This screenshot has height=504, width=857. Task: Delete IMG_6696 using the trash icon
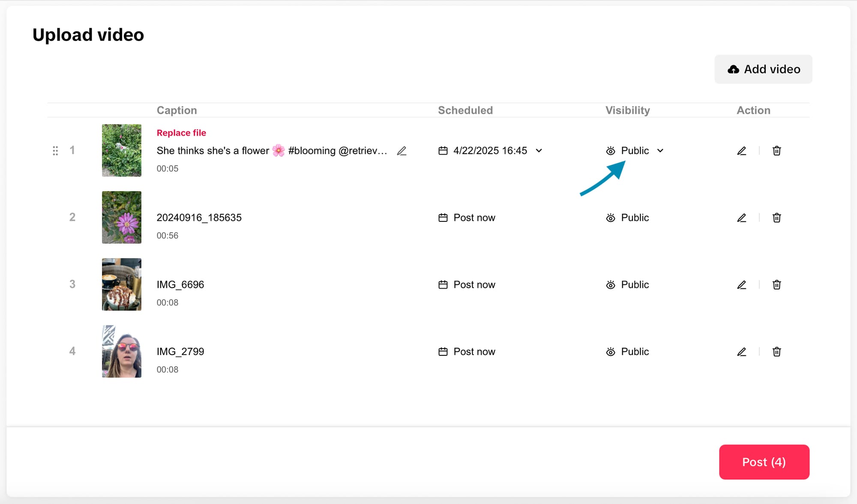point(776,285)
